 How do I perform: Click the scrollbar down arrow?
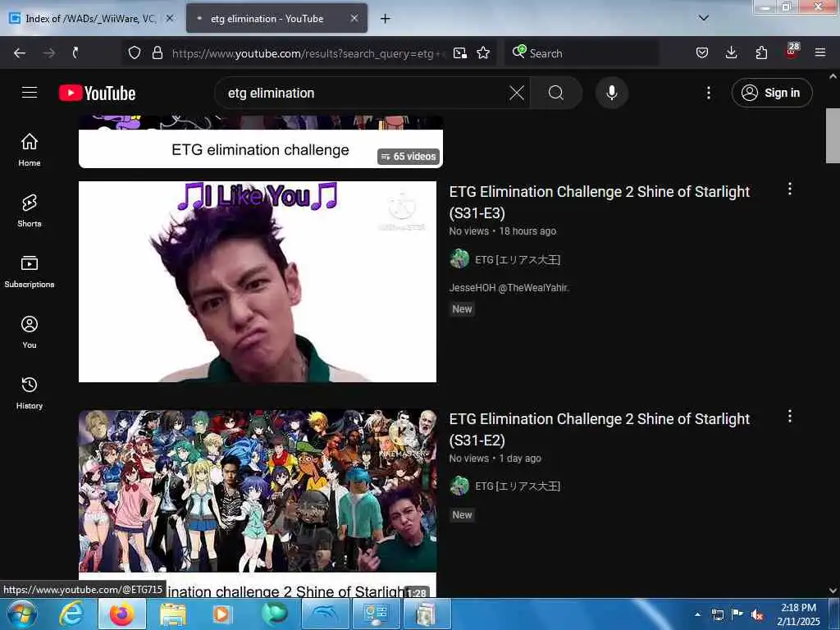click(833, 591)
